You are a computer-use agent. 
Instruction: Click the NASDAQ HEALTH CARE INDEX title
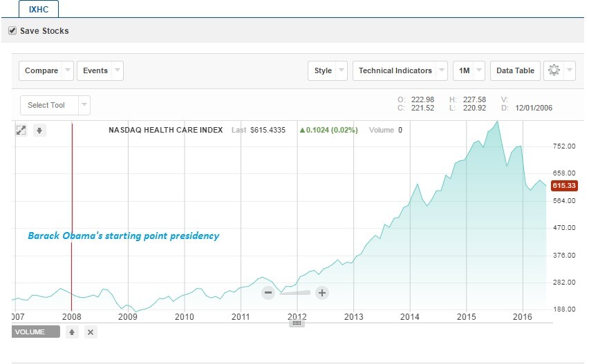pos(166,130)
